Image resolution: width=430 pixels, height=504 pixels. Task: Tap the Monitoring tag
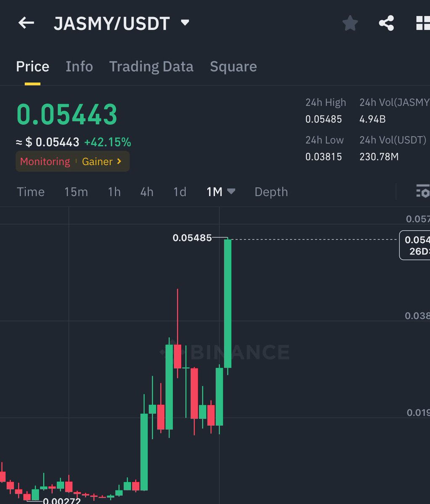click(45, 162)
